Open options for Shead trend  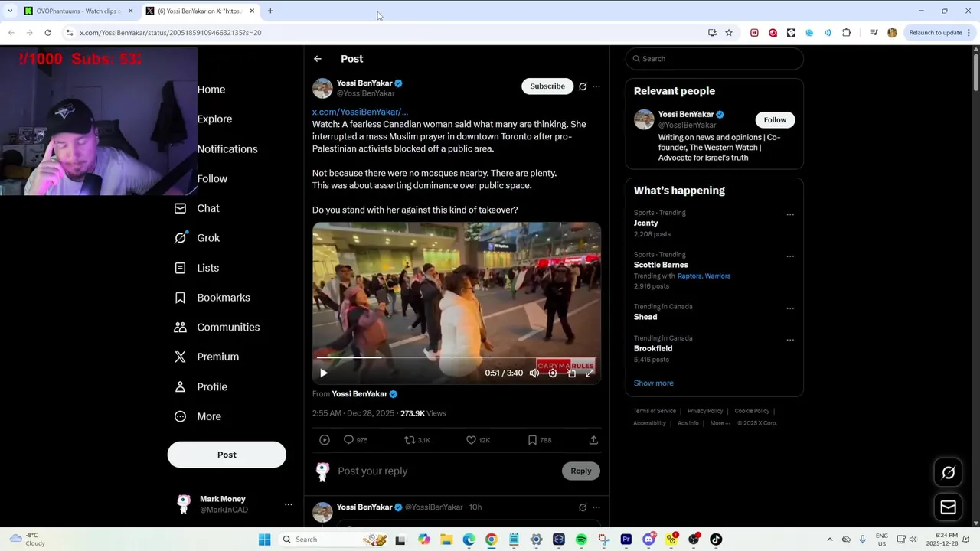click(790, 308)
